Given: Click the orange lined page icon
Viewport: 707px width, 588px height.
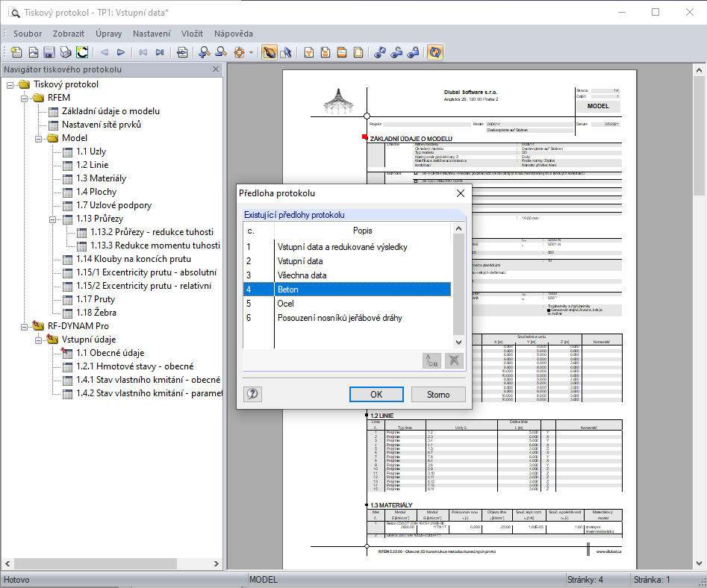Looking at the screenshot, I should (x=342, y=52).
